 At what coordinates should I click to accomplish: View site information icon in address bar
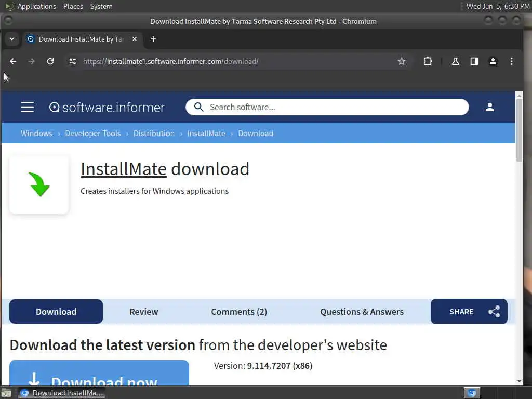(x=73, y=61)
